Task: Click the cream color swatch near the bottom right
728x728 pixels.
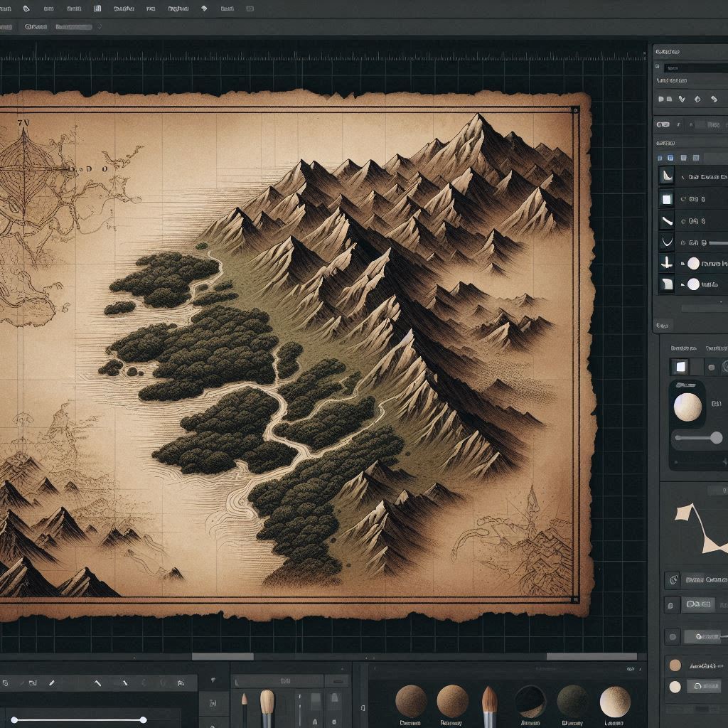Action: coord(675,687)
